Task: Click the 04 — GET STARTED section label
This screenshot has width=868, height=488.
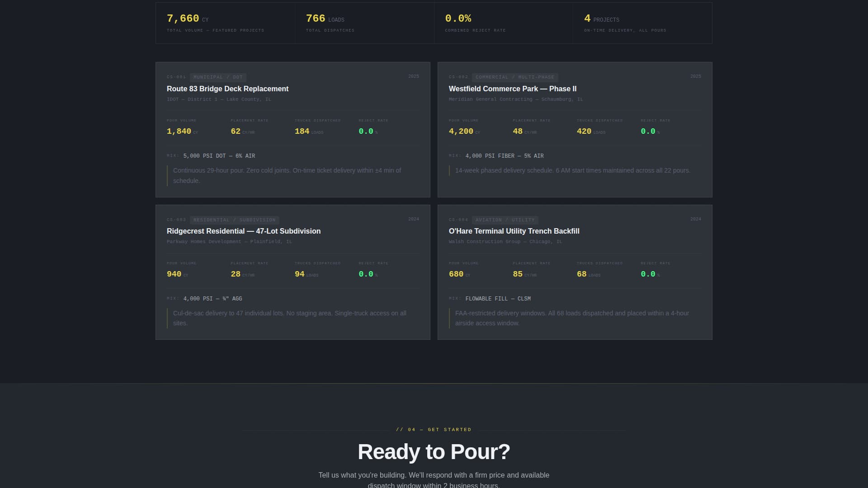Action: (434, 430)
